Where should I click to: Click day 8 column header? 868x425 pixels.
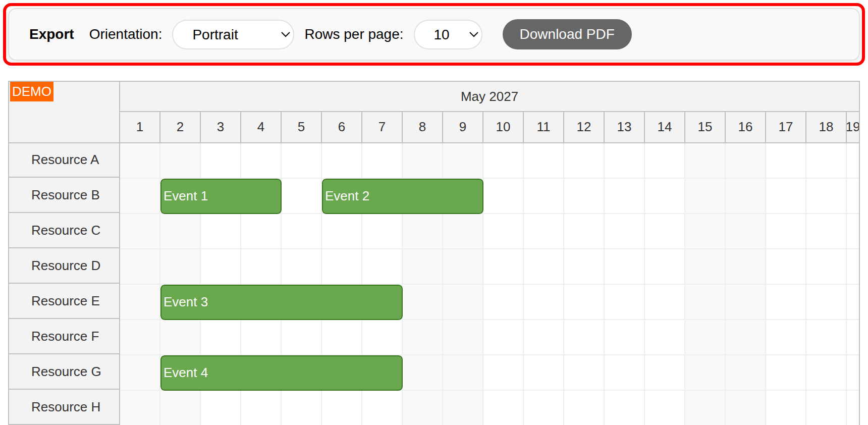422,127
